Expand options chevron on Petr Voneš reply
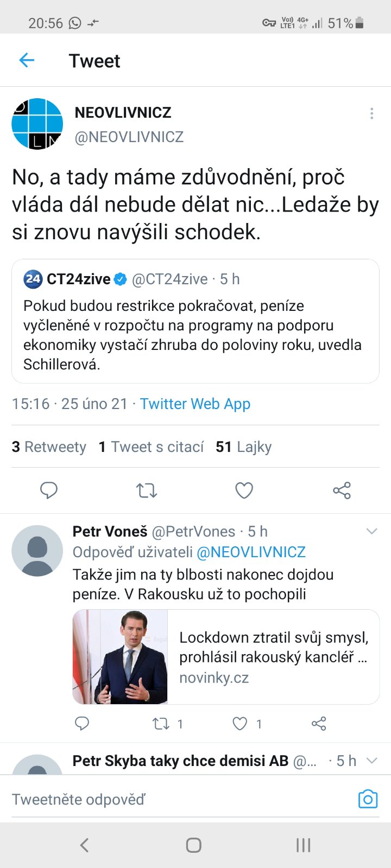This screenshot has height=868, width=391. (371, 531)
